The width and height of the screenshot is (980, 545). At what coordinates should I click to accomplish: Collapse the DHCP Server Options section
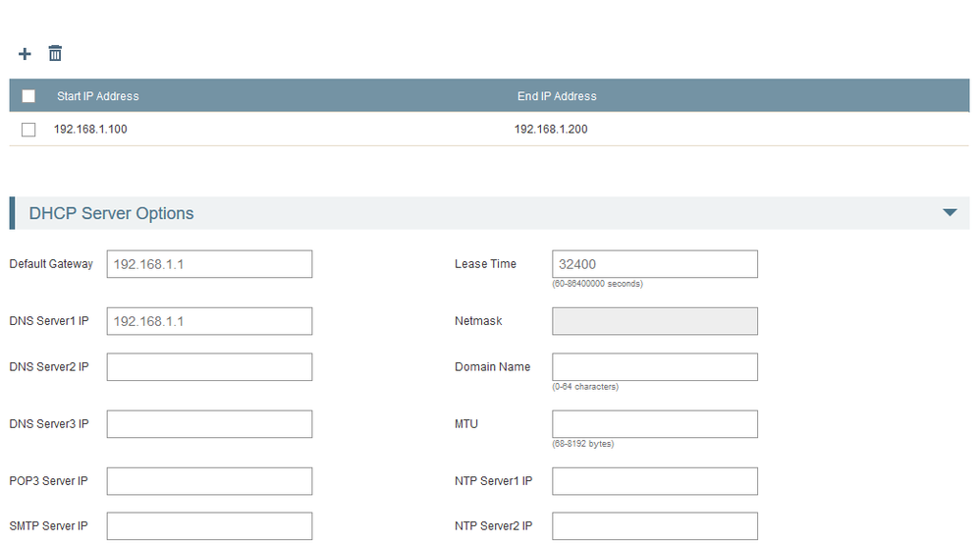click(x=949, y=213)
